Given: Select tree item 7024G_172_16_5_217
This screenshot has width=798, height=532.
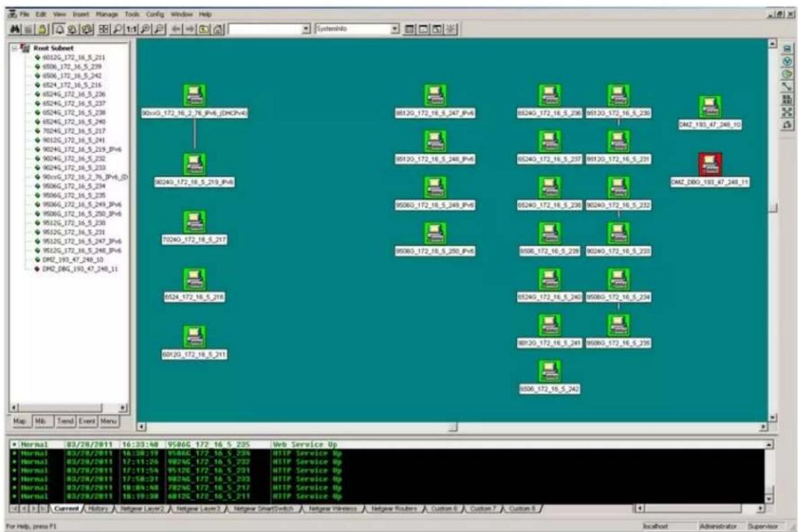Looking at the screenshot, I should click(74, 131).
